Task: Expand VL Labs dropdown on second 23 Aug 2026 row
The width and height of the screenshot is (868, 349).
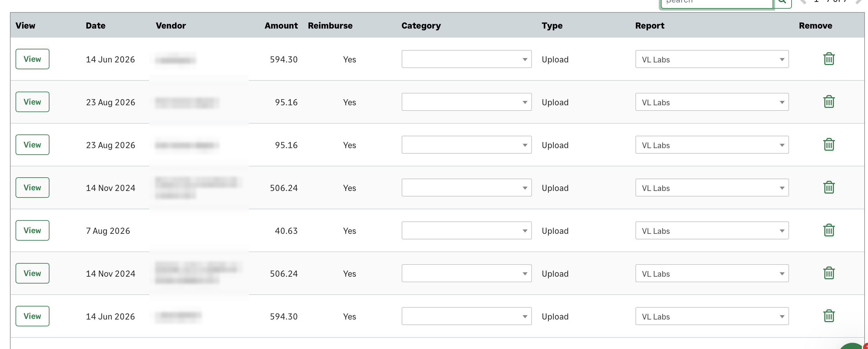Action: coord(712,145)
